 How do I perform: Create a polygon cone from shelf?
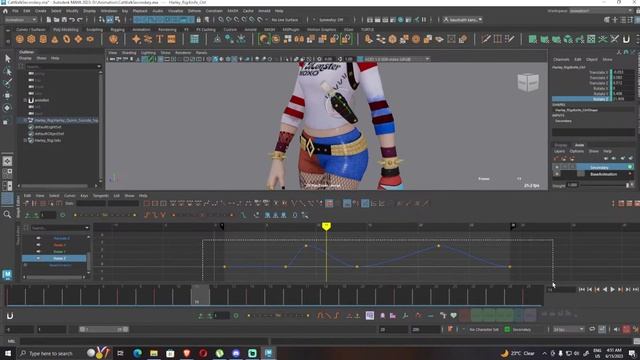point(55,39)
